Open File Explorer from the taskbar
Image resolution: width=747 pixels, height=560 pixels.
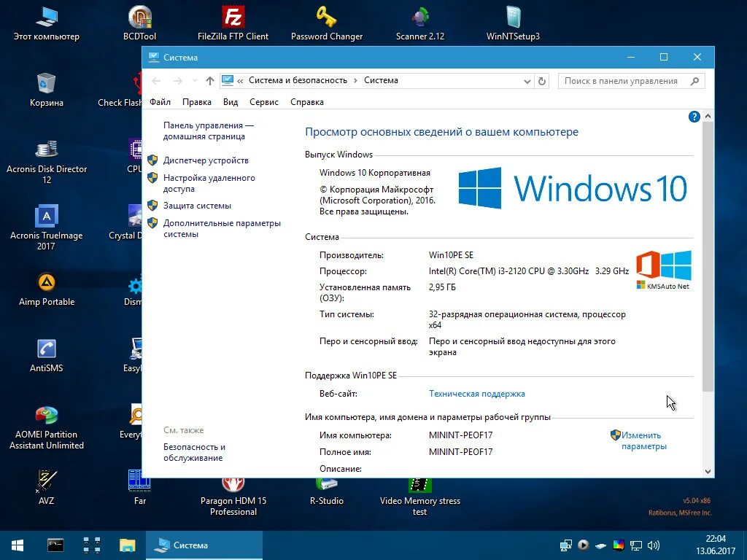[x=127, y=545]
